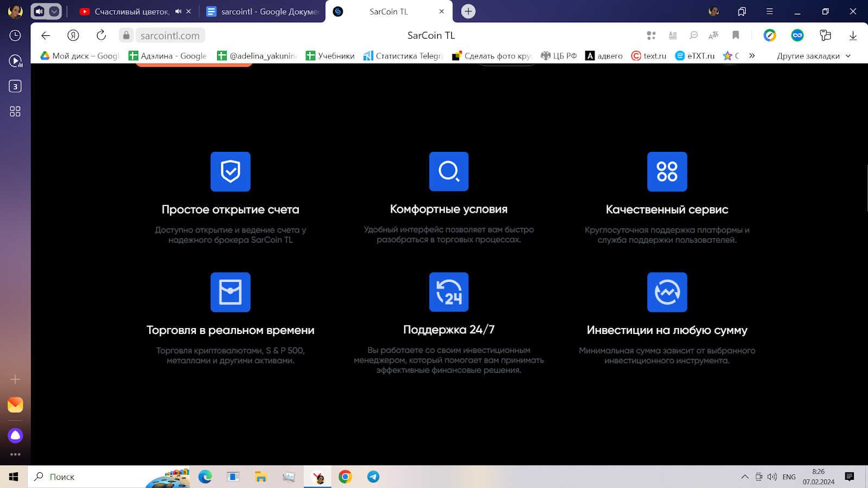
Task: Reload the SarCoin TL page
Action: (x=101, y=35)
